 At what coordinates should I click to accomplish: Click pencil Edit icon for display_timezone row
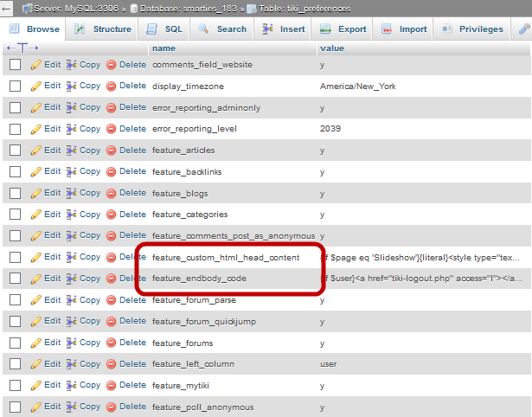(36, 87)
